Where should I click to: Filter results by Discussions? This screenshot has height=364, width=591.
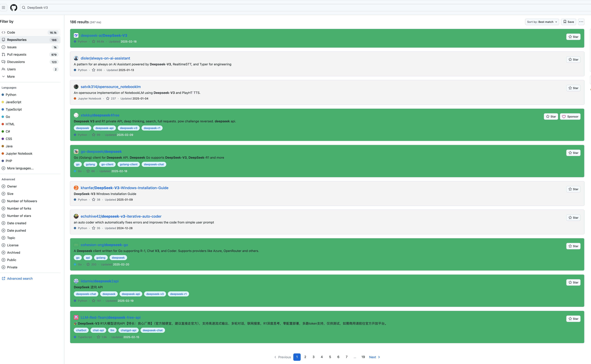pyautogui.click(x=30, y=62)
